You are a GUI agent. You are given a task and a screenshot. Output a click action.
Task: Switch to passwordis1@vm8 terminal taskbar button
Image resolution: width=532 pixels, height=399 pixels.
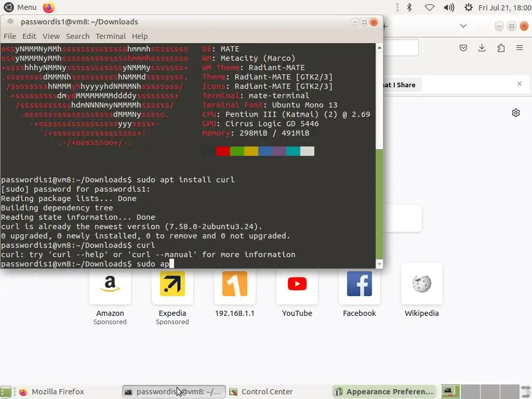coord(174,392)
